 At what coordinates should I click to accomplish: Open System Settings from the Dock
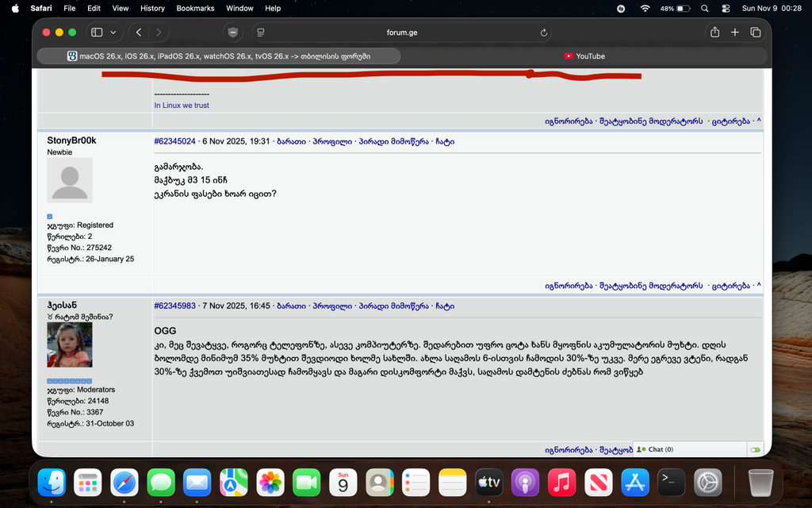coord(707,482)
